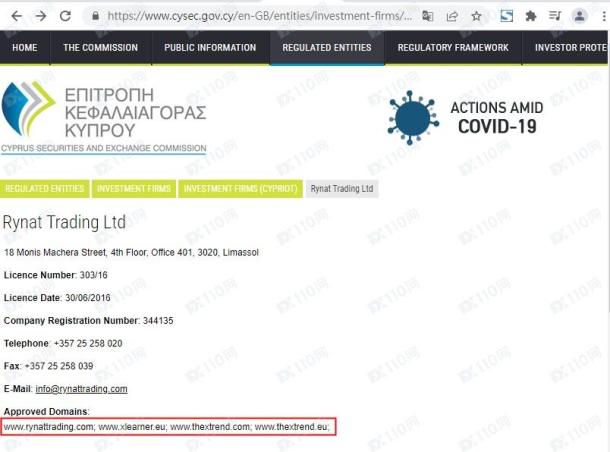Click telephone number +357 25 258 020
The height and width of the screenshot is (452, 610).
point(88,343)
